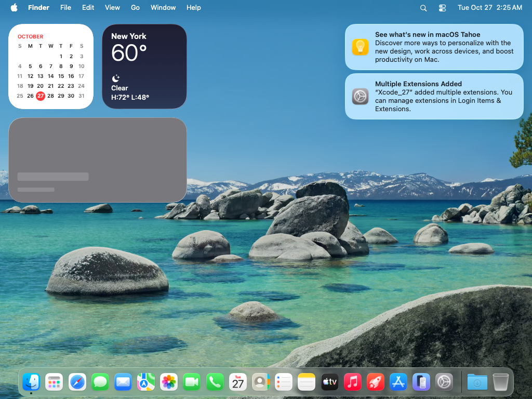Screen dimensions: 532x399
Task: Open the Go menu
Action: [135, 7]
